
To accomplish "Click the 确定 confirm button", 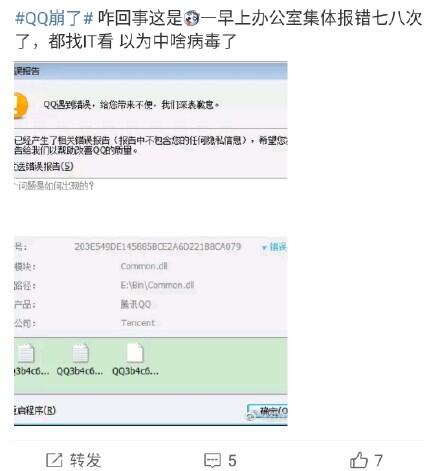I will (268, 412).
